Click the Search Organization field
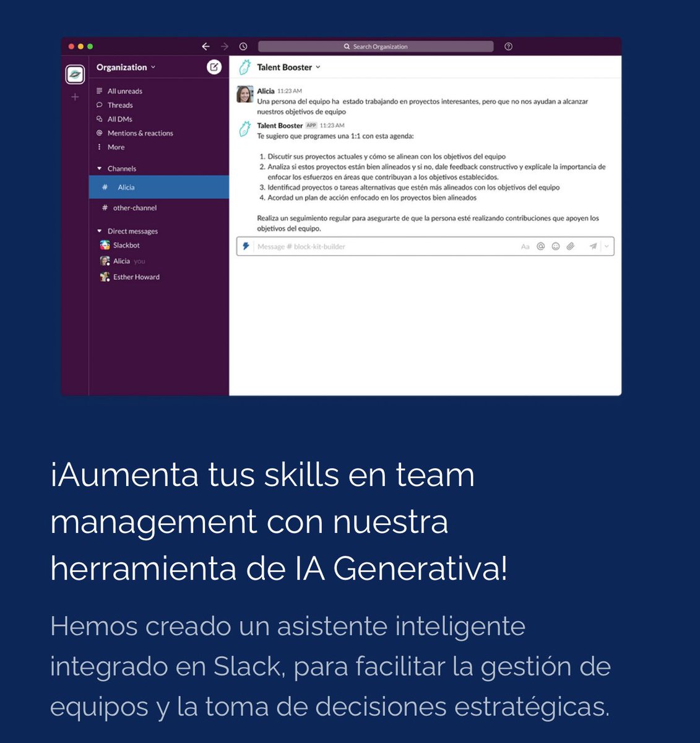The width and height of the screenshot is (700, 743). point(376,46)
